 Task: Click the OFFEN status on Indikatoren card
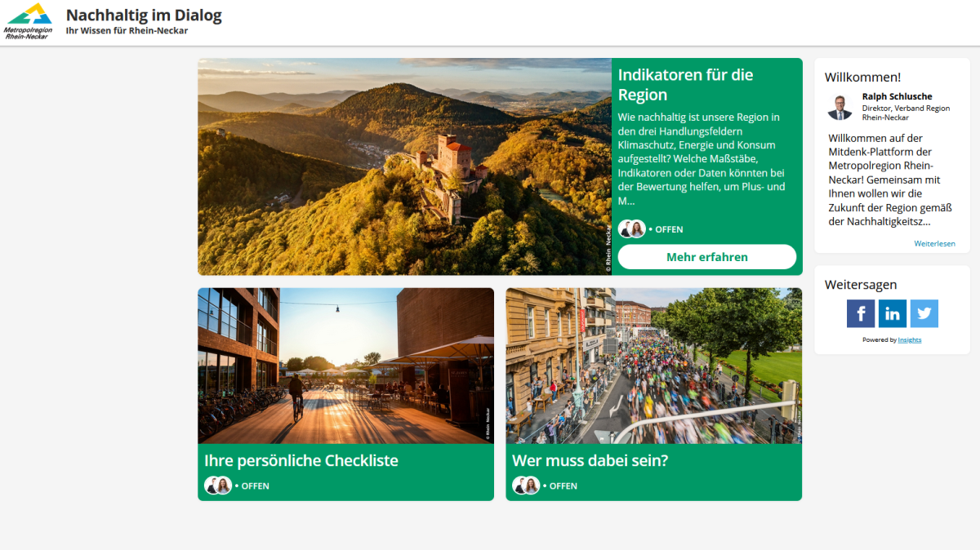pos(669,229)
